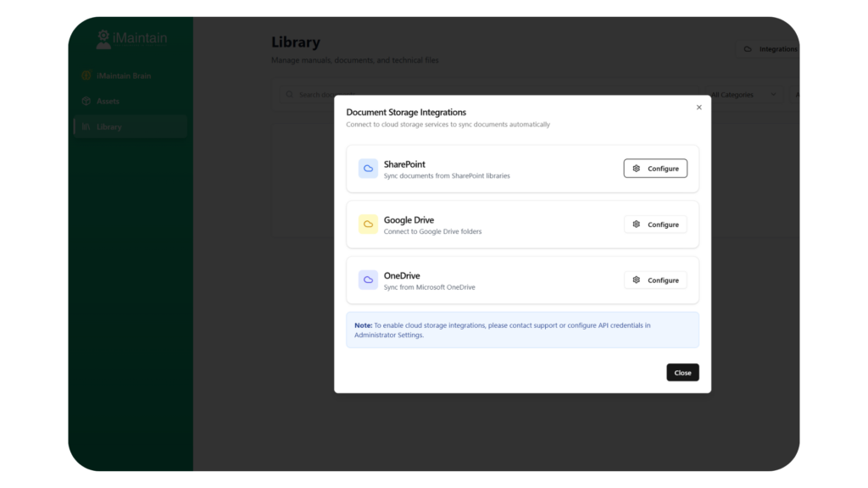Viewport: 868px width, 488px height.
Task: Expand the All Categories dropdown
Action: tap(743, 95)
